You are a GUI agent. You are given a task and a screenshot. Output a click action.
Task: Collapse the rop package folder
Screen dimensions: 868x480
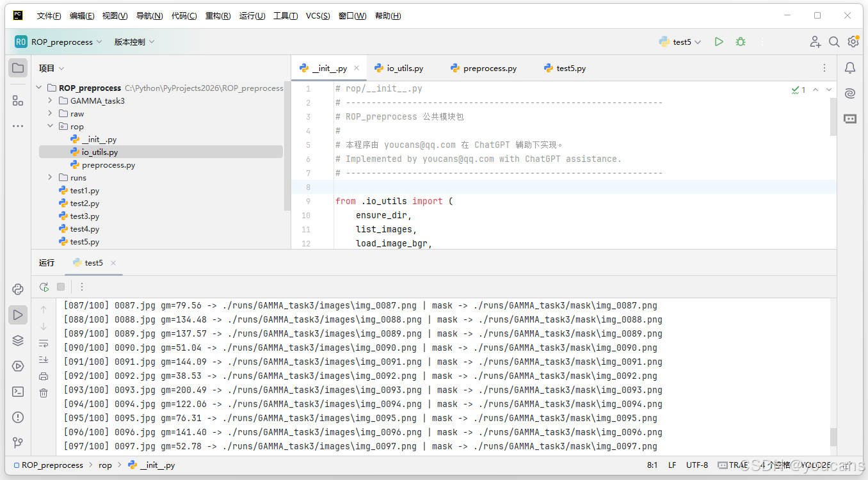click(50, 126)
